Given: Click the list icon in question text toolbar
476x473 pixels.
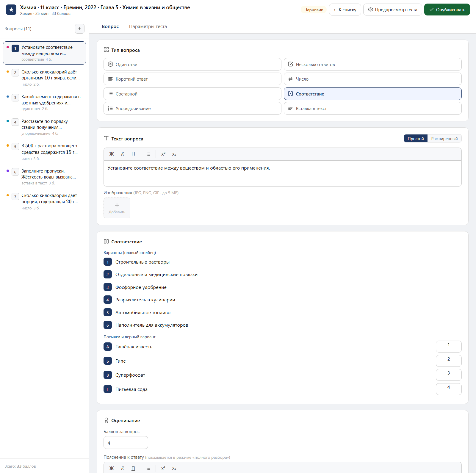Looking at the screenshot, I should click(148, 154).
